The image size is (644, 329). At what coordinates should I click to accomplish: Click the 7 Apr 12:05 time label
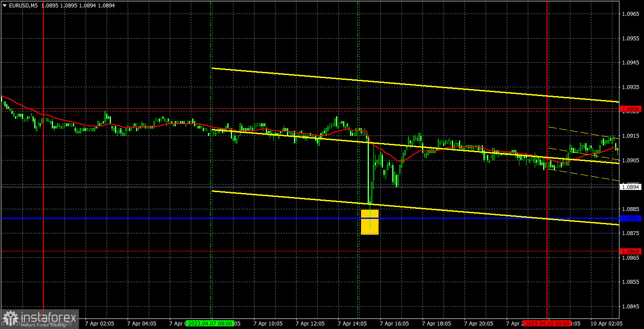(x=310, y=323)
